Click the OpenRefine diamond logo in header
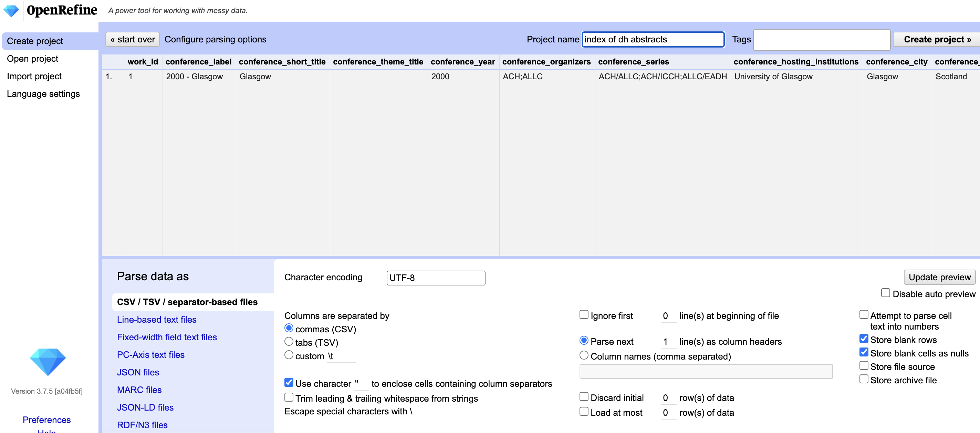The height and width of the screenshot is (433, 980). (11, 10)
